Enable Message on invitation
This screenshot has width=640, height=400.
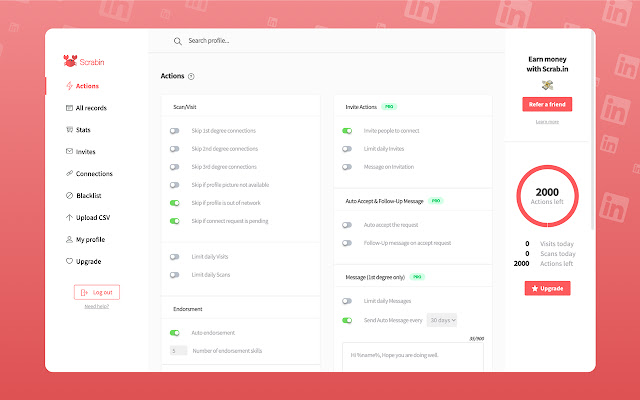tap(347, 167)
